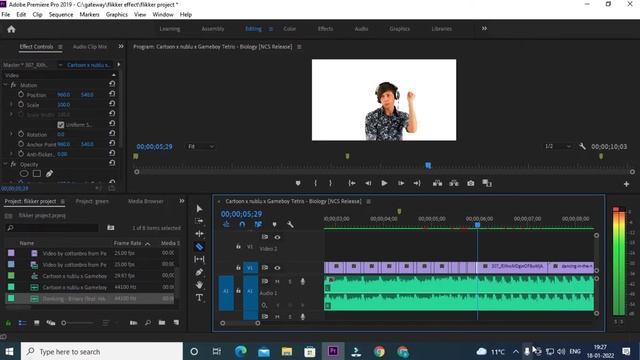Screen dimensions: 640x360
Task: Switch Project panel to icon view
Action: [37, 322]
